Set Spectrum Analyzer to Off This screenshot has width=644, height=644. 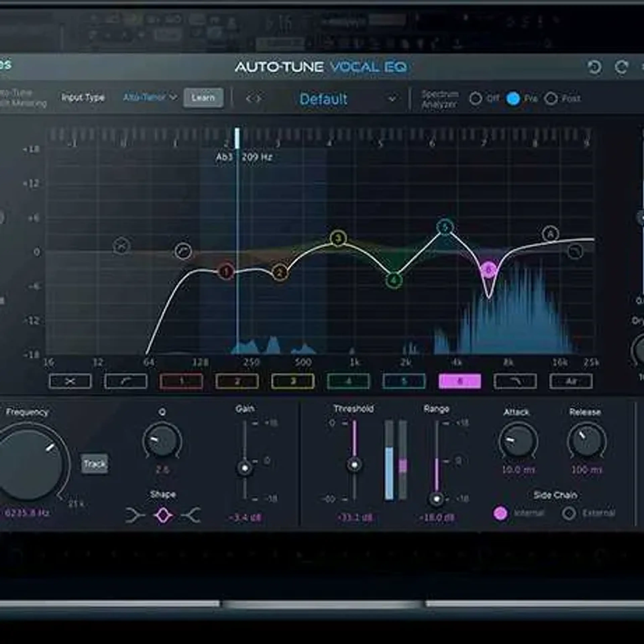pos(476,99)
